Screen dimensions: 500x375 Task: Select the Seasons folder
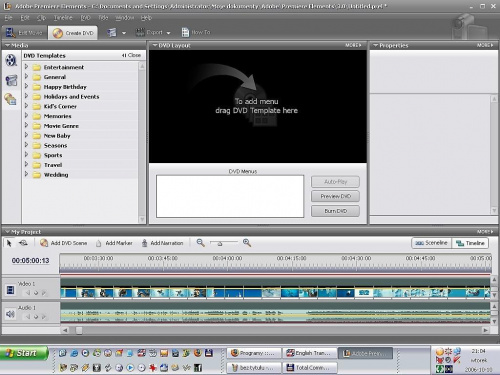tap(55, 145)
